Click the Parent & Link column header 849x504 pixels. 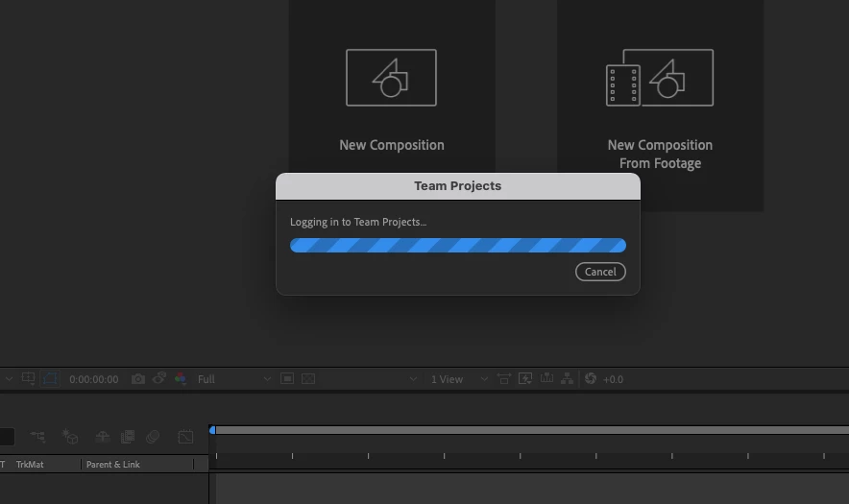(x=112, y=465)
